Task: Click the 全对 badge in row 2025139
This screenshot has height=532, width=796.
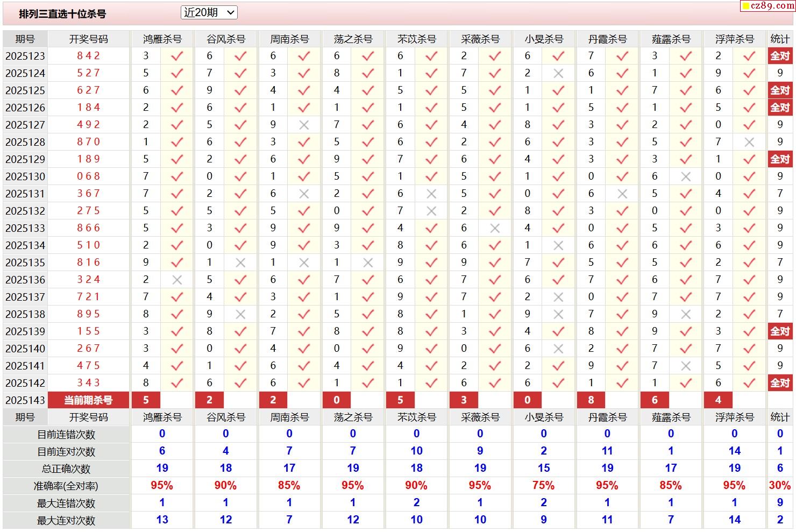Action: 780,331
